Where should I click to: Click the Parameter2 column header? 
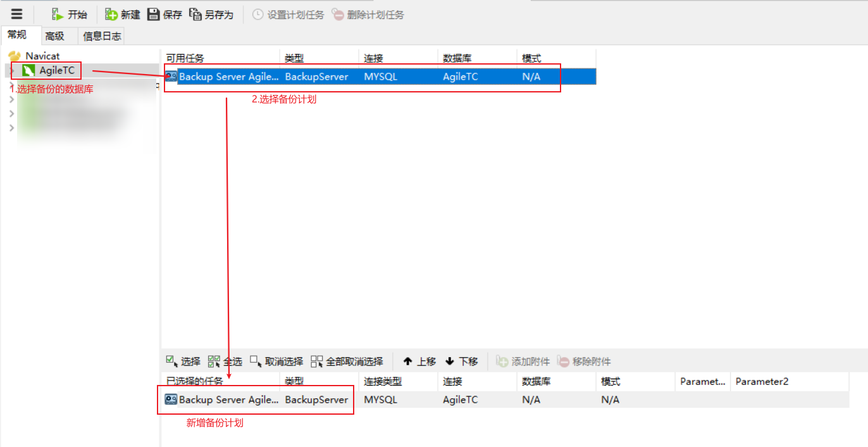point(789,382)
